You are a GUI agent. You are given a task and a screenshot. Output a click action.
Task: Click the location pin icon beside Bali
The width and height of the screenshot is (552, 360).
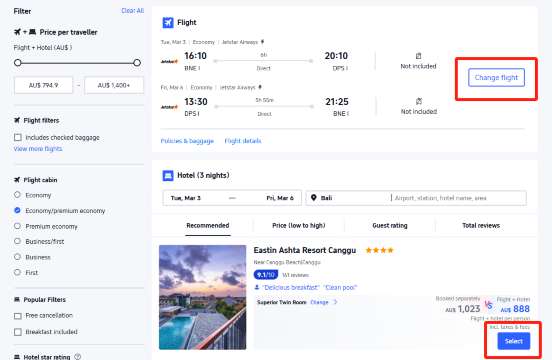(314, 198)
